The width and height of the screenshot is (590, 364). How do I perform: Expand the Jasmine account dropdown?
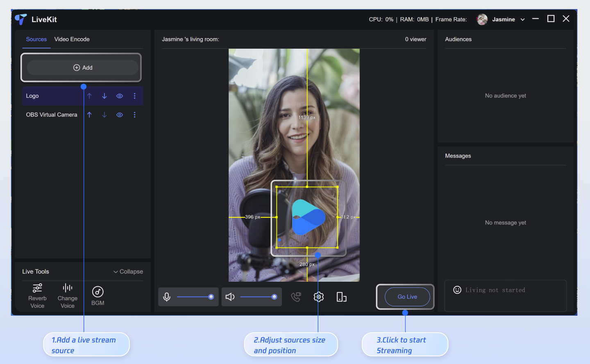click(x=522, y=20)
